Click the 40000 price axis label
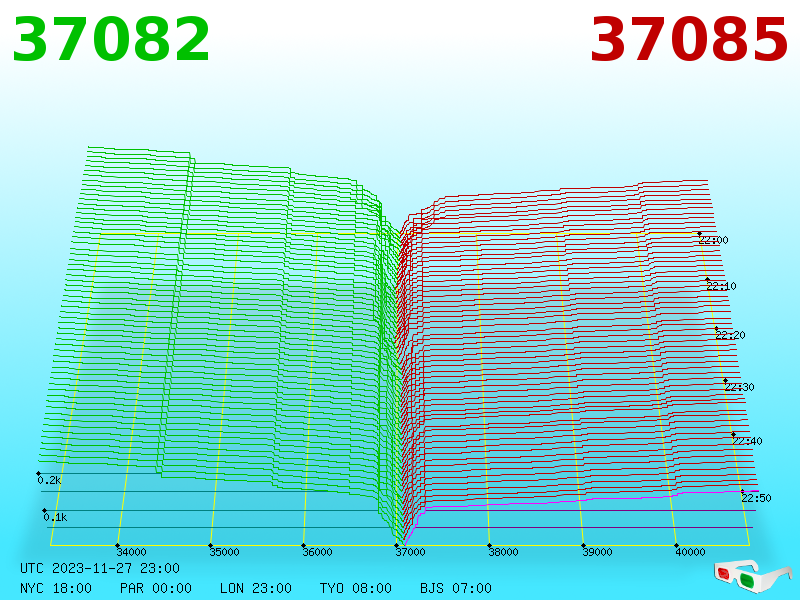The height and width of the screenshot is (600, 800). click(690, 552)
